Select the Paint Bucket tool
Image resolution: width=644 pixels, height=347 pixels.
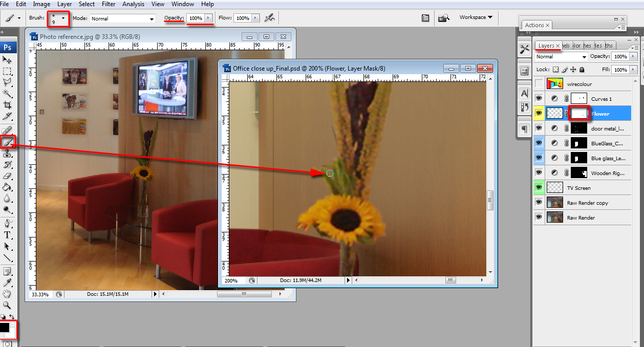[8, 187]
